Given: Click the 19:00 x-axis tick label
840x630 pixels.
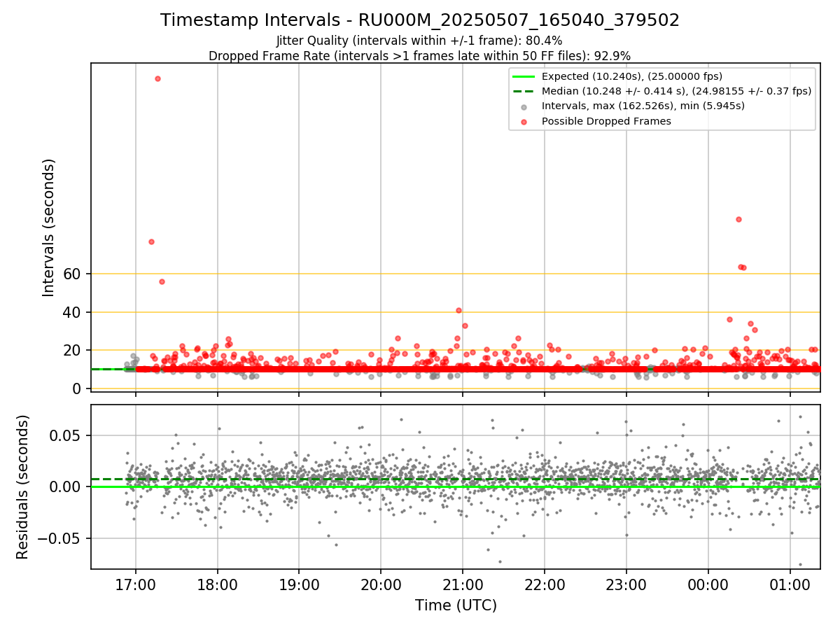Looking at the screenshot, I should click(300, 584).
